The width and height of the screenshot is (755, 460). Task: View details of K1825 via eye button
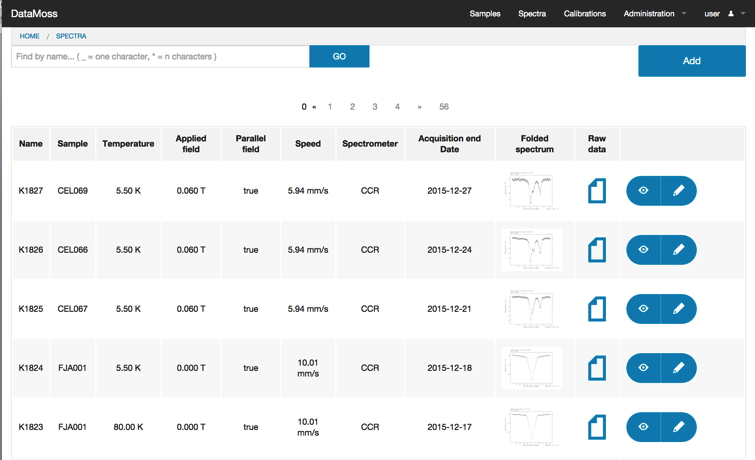coord(643,309)
